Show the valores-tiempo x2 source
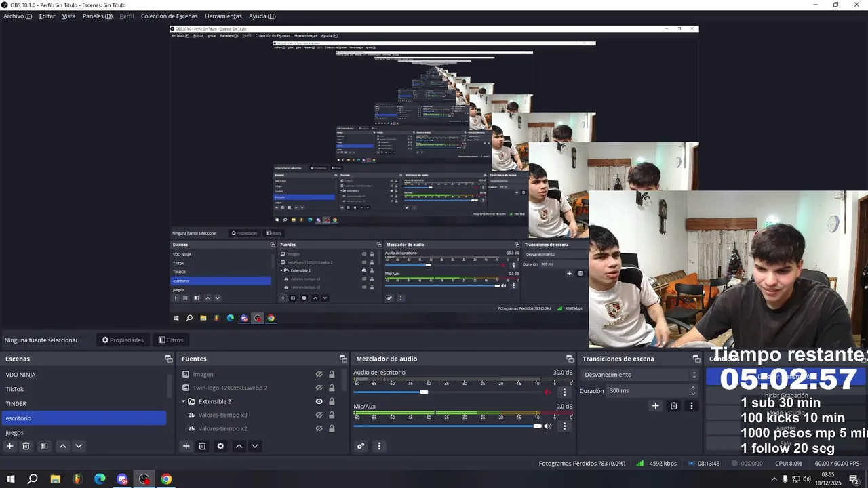 pyautogui.click(x=319, y=428)
